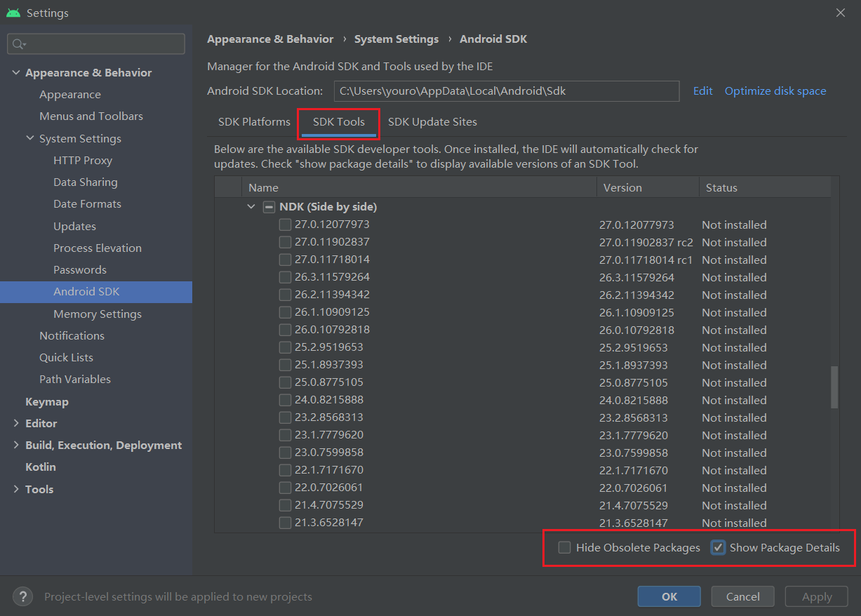Sort packages by the Status column header
Screen dimensions: 861x616
765,188
